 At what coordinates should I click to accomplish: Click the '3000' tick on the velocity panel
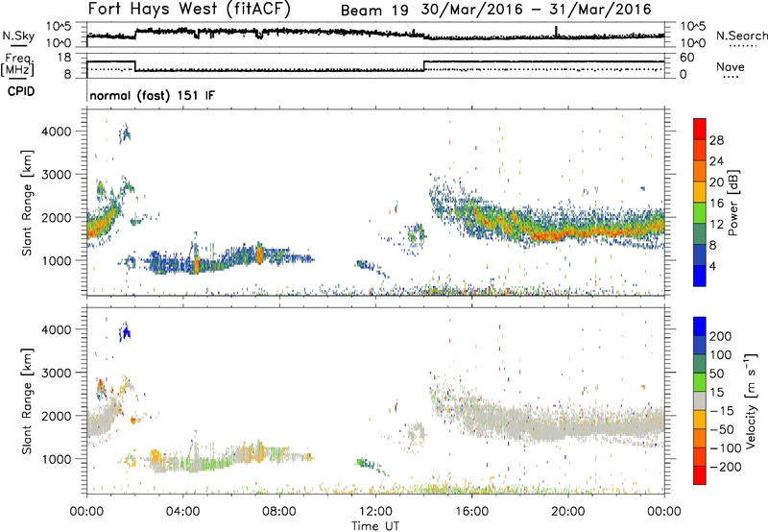pyautogui.click(x=57, y=373)
